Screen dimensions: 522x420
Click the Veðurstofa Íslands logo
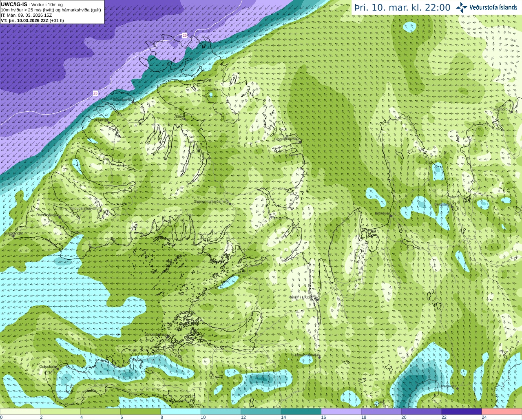tap(487, 7)
